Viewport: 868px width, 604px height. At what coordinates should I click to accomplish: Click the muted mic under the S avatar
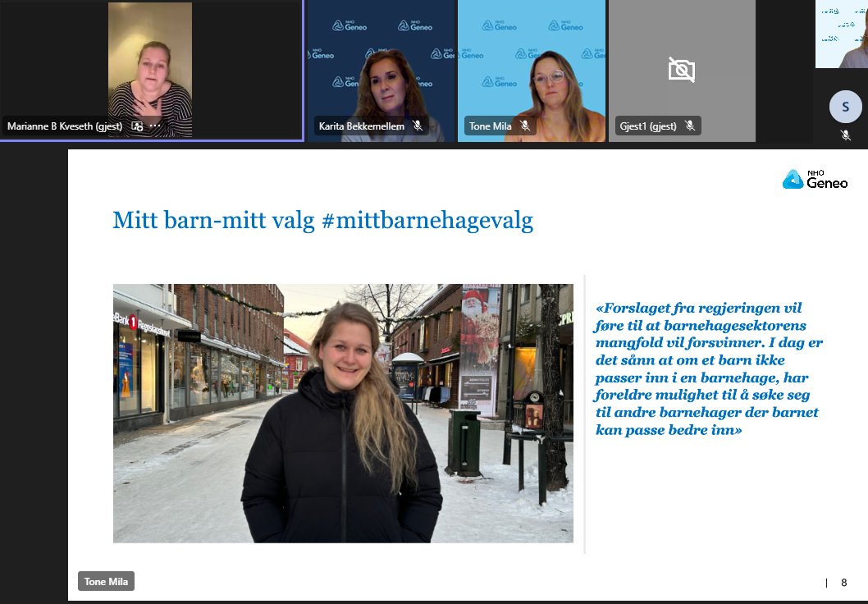tap(846, 135)
